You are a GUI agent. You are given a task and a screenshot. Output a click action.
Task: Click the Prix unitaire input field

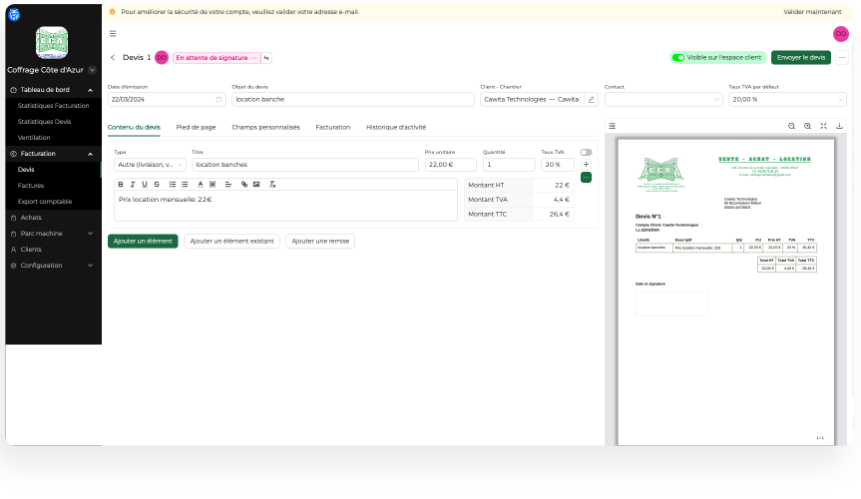point(450,164)
